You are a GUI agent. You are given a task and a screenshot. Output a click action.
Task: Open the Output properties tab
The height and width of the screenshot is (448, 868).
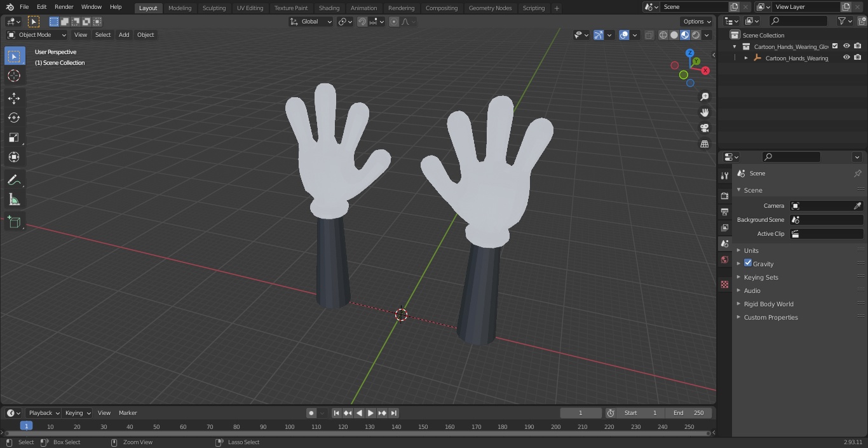click(x=724, y=212)
